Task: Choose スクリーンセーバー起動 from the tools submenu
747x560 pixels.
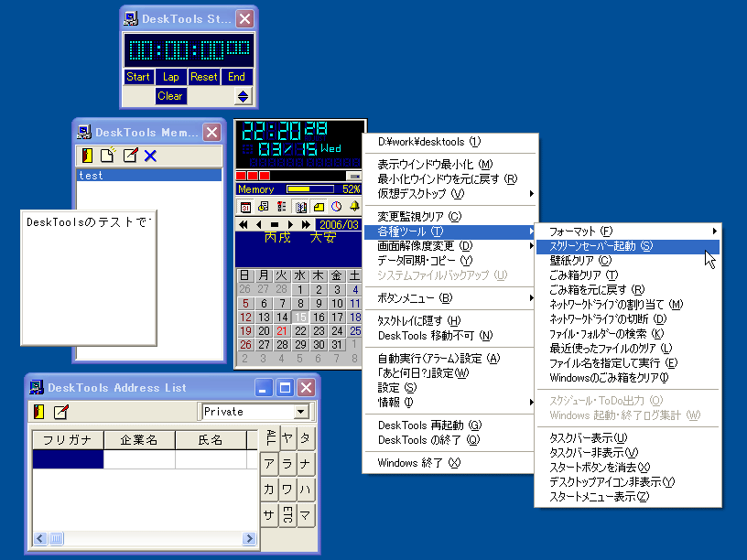Action: pos(628,246)
